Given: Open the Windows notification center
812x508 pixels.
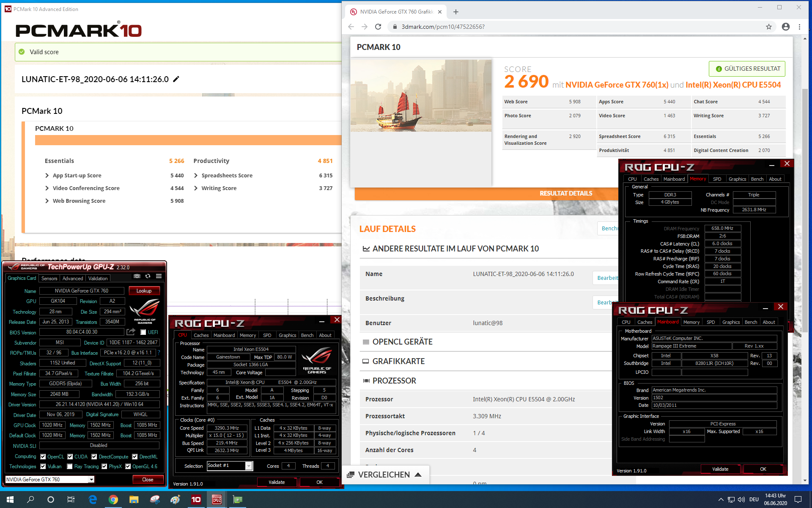Looking at the screenshot, I should coord(798,500).
